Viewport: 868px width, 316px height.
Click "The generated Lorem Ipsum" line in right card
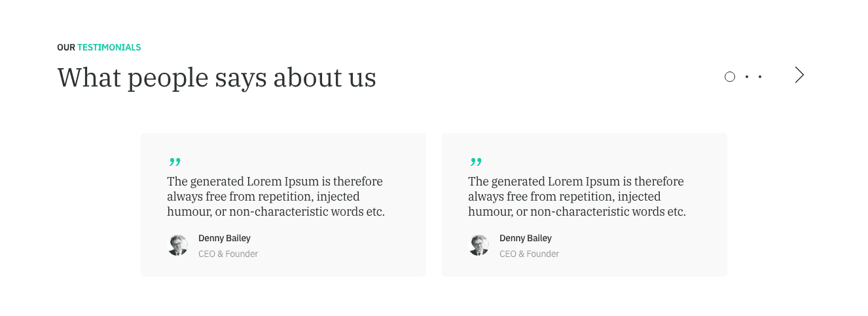[576, 182]
